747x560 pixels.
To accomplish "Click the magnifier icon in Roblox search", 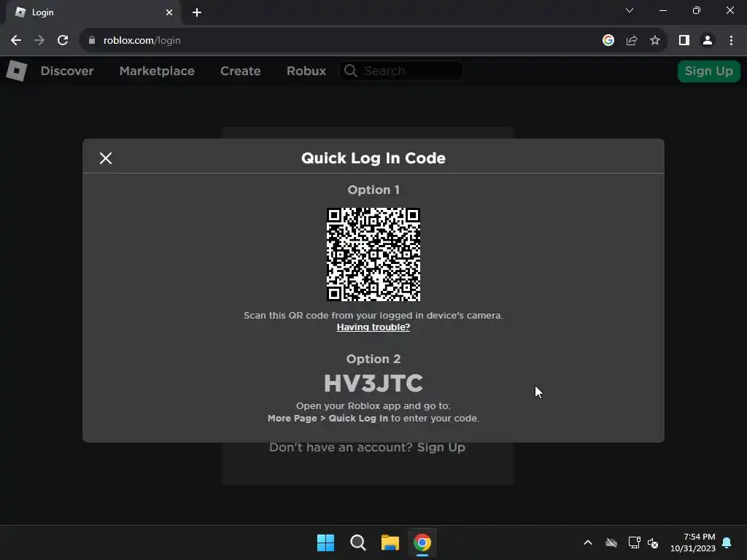I will (x=351, y=71).
